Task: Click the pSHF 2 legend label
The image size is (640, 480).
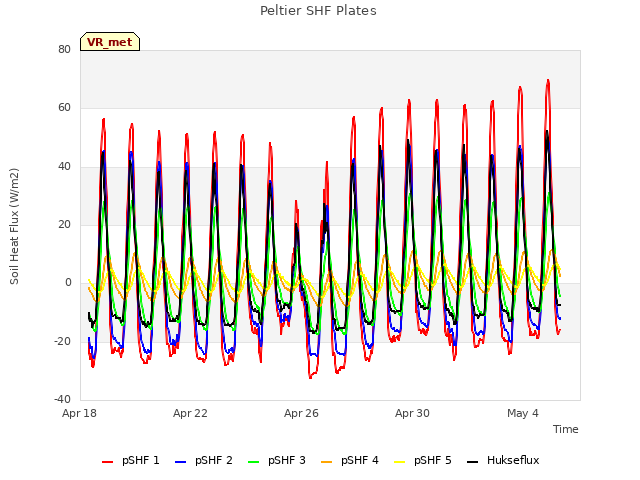Action: click(x=214, y=460)
